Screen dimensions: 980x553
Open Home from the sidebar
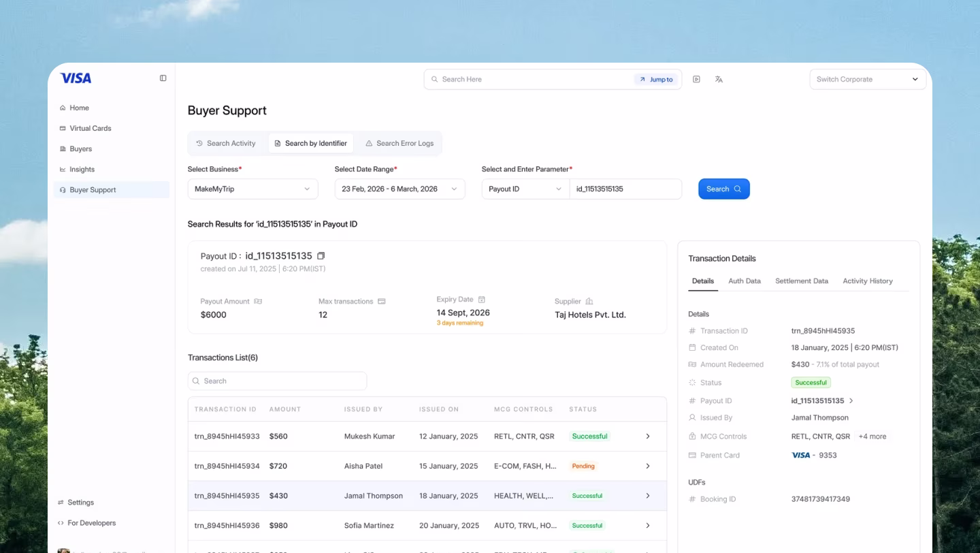coord(79,108)
